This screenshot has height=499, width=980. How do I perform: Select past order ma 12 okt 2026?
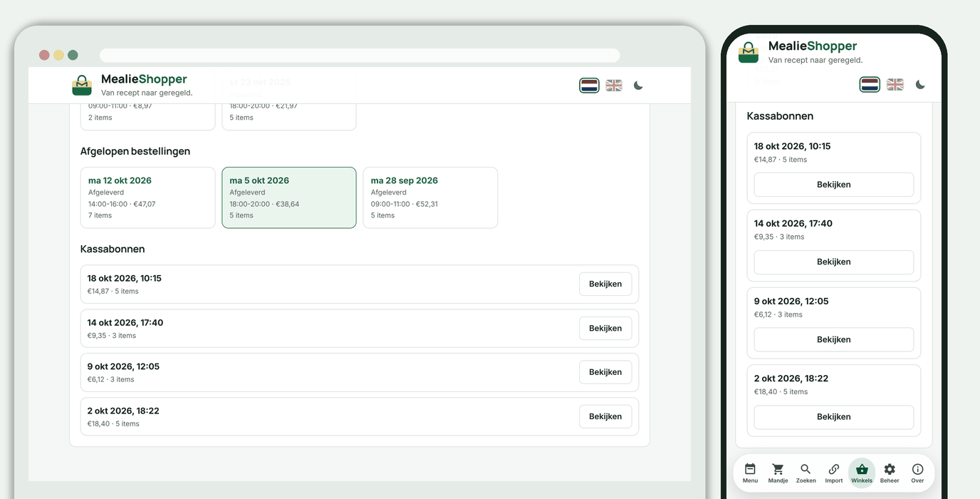pyautogui.click(x=148, y=197)
